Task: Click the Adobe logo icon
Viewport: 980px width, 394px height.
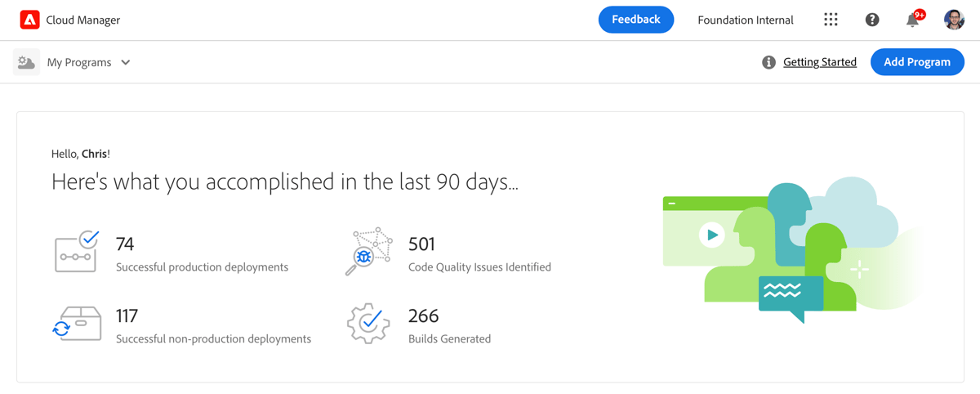Action: coord(29,20)
